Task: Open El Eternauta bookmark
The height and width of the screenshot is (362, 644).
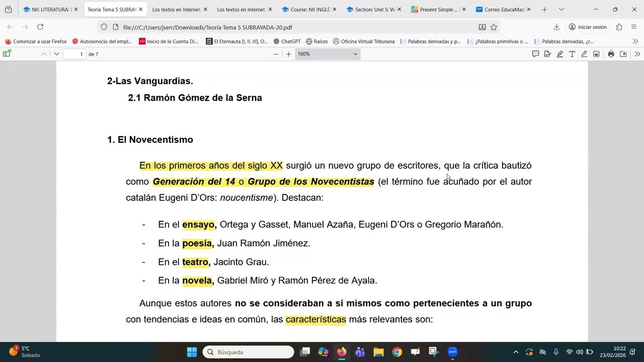Action: click(237, 42)
